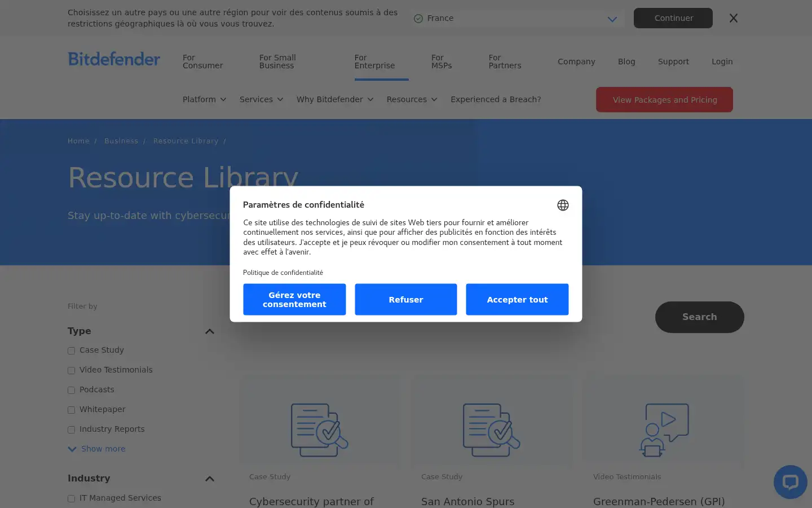Viewport: 812px width, 508px height.
Task: Open the Blog link
Action: tap(626, 62)
